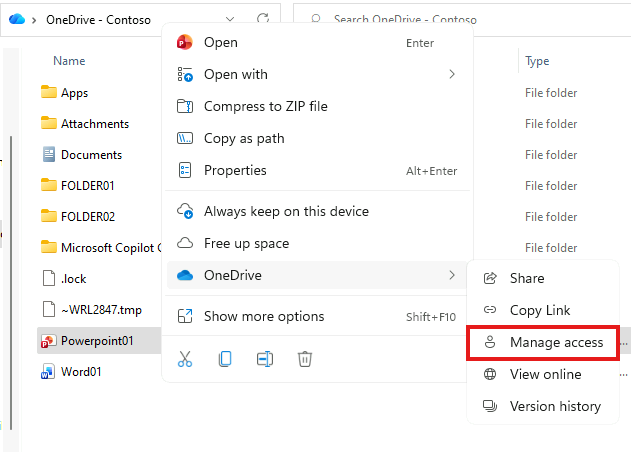The image size is (631, 452).
Task: Select View online in submenu
Action: 543,374
